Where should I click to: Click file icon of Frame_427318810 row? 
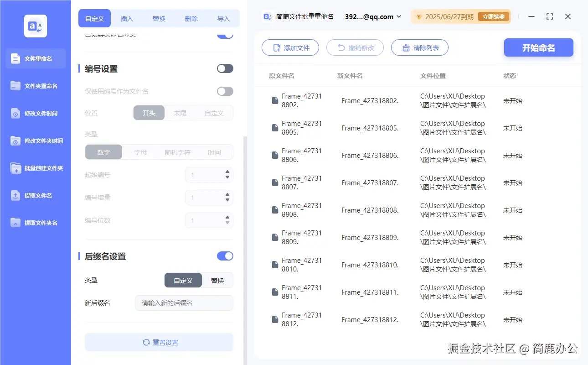click(275, 265)
